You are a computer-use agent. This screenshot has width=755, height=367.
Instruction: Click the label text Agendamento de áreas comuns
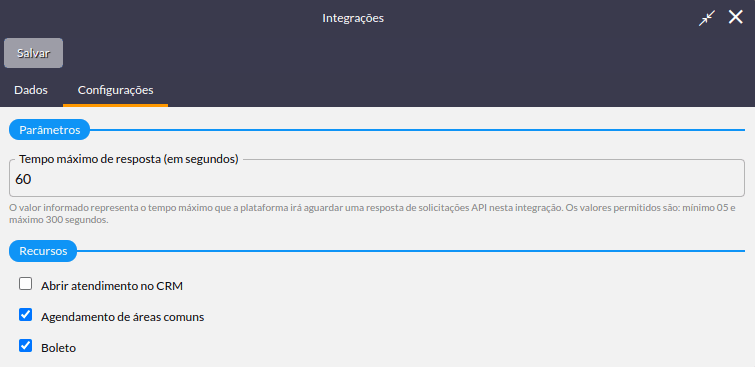[x=123, y=317]
